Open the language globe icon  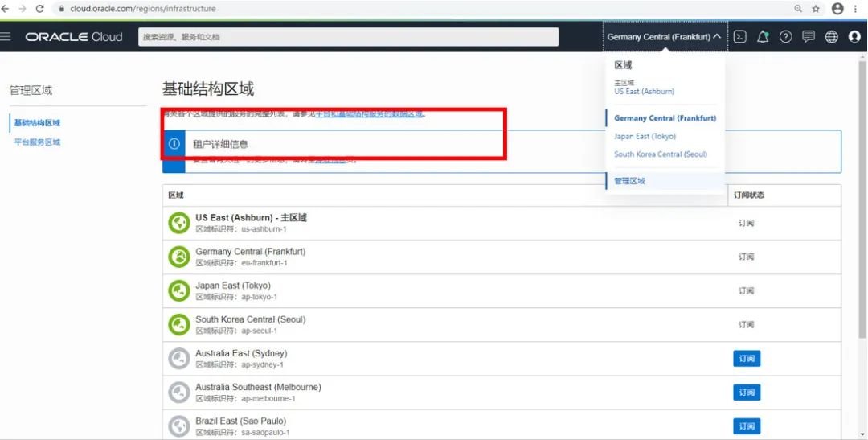pos(832,36)
